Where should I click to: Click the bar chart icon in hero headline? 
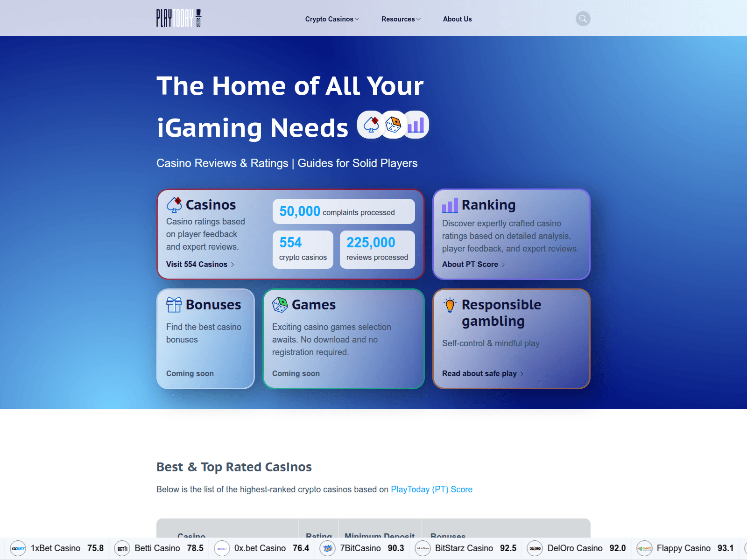pyautogui.click(x=416, y=125)
